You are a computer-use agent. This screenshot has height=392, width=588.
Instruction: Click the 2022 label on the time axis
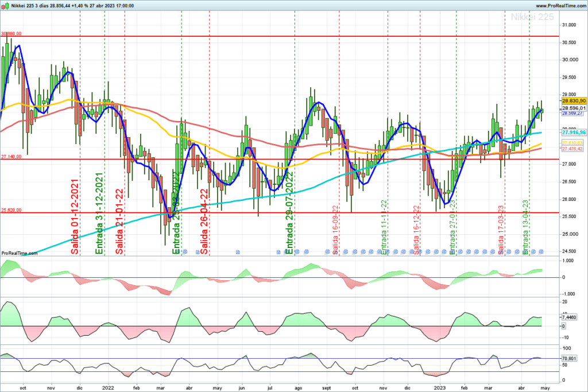[x=108, y=388]
